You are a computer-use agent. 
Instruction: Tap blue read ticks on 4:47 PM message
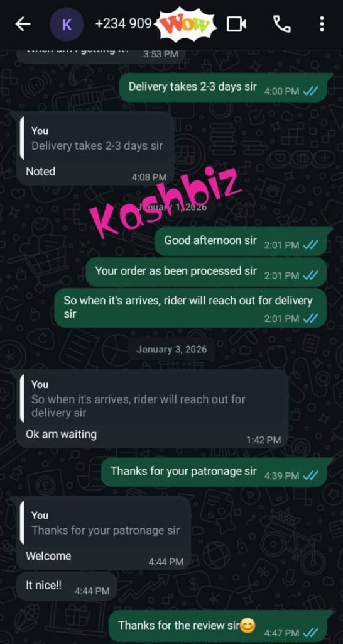point(310,632)
